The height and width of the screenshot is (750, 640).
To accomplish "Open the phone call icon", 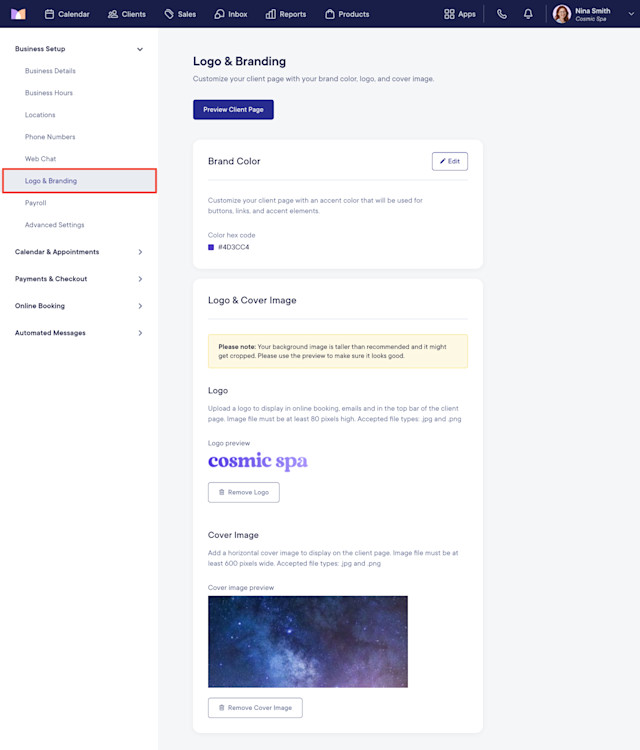I will tap(501, 14).
